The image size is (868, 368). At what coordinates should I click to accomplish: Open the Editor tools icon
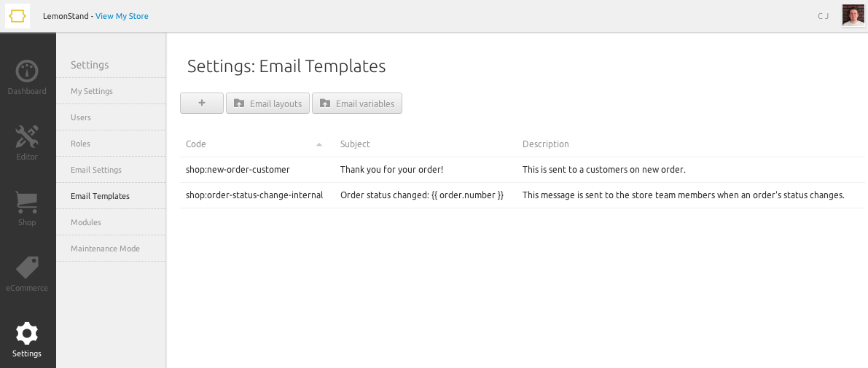coord(26,137)
